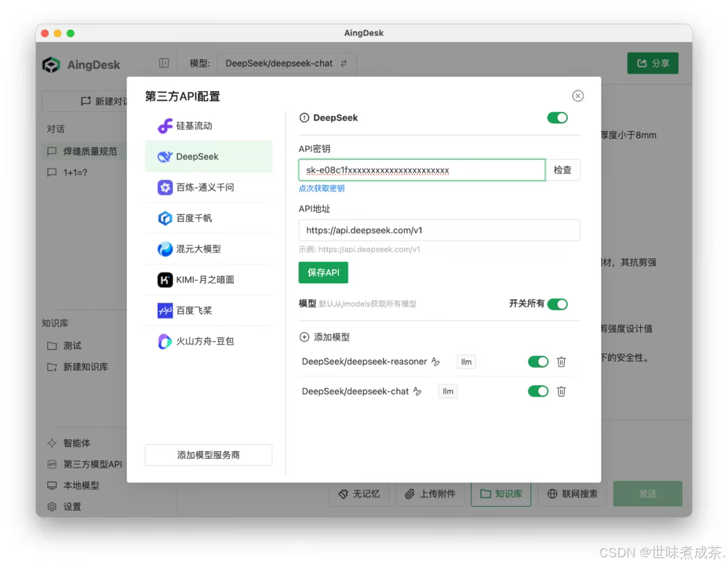728x564 pixels.
Task: Click the llm tag of deepseek-chat
Action: click(448, 391)
